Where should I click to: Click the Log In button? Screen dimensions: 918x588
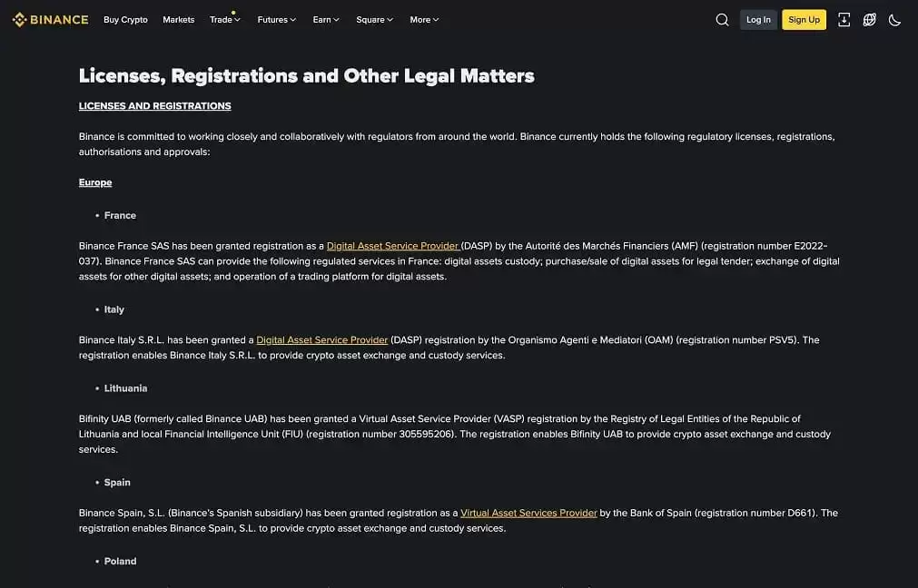point(758,20)
